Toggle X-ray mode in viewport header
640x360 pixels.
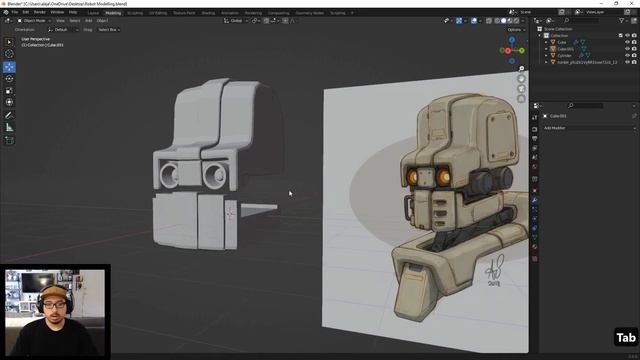(x=489, y=21)
